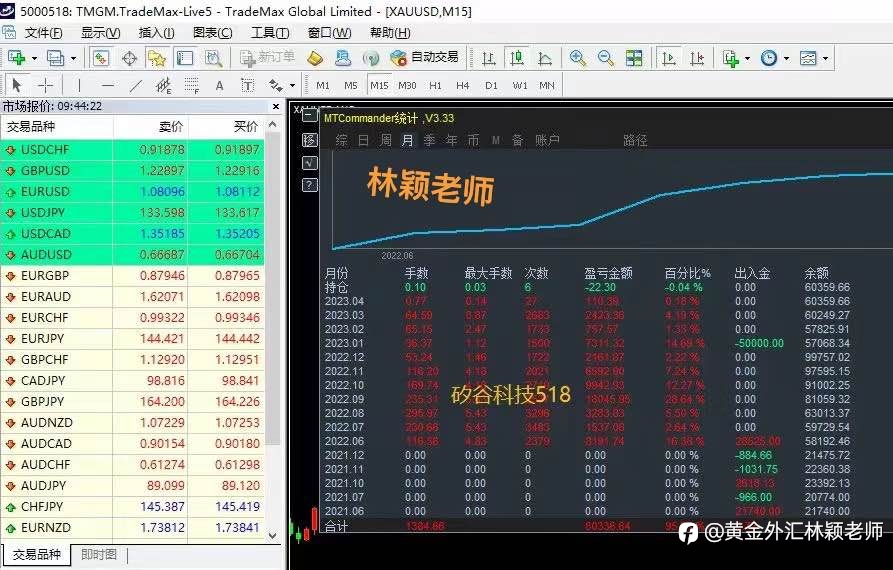Tile chart windows icon
Screen dimensions: 893x570
[x=634, y=58]
